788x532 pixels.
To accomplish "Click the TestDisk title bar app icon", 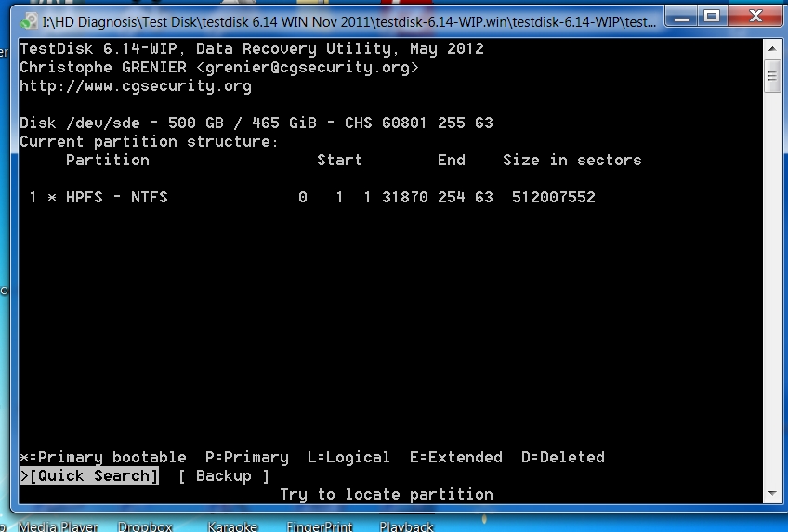I will click(29, 21).
